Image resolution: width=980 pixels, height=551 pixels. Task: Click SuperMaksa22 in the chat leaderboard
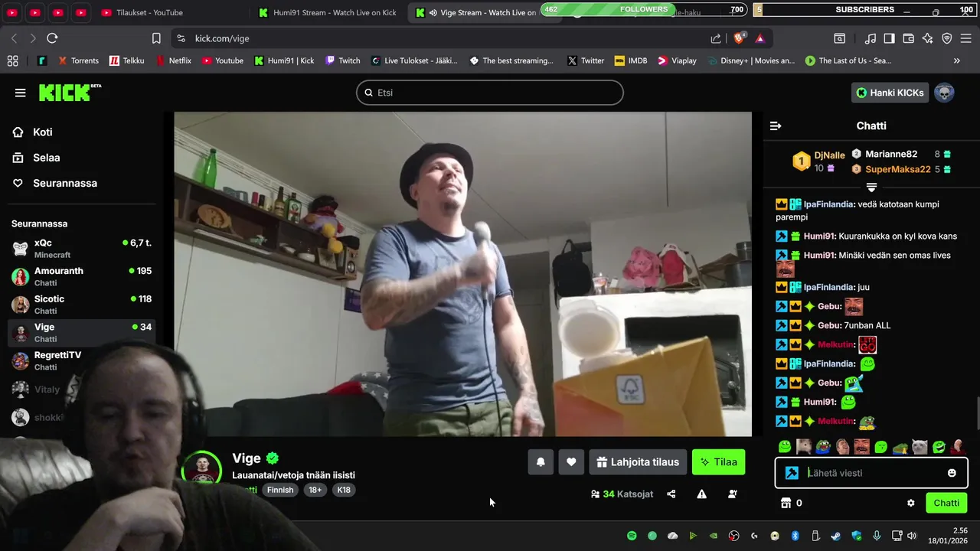click(x=897, y=170)
